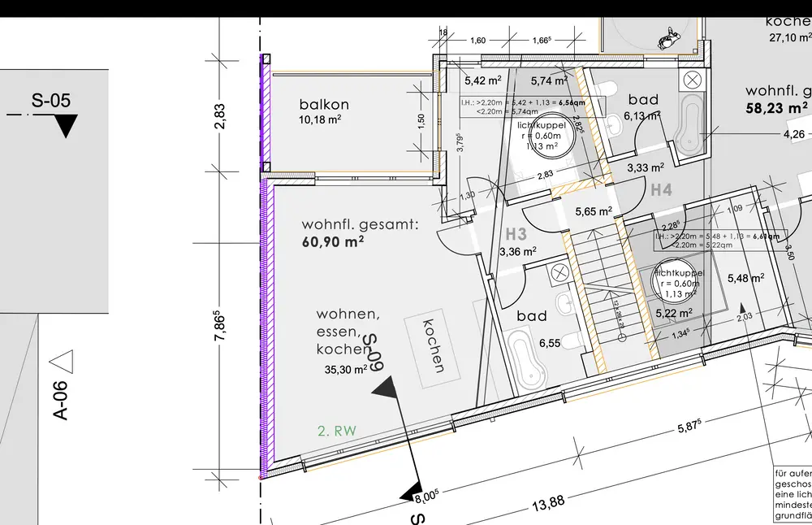
Task: Click the H3 unit label
Action: click(516, 234)
